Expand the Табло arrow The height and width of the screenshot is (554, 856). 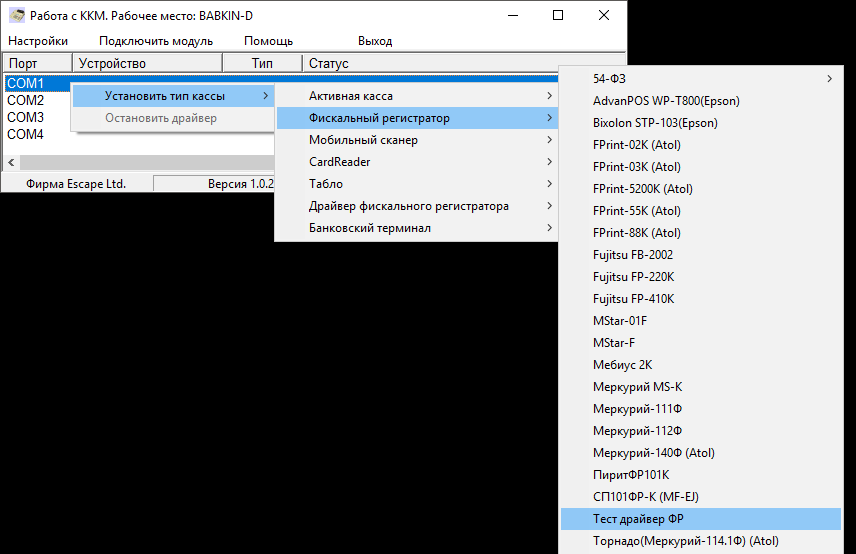tap(549, 184)
